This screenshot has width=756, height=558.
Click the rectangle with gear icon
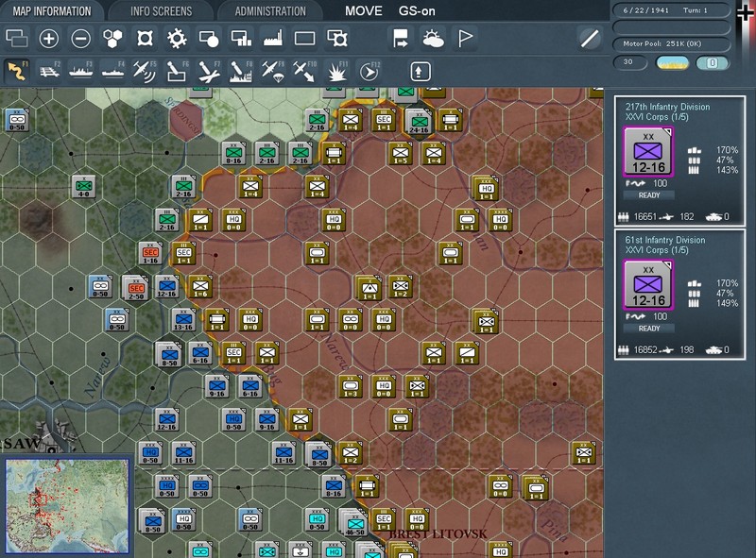click(x=337, y=39)
